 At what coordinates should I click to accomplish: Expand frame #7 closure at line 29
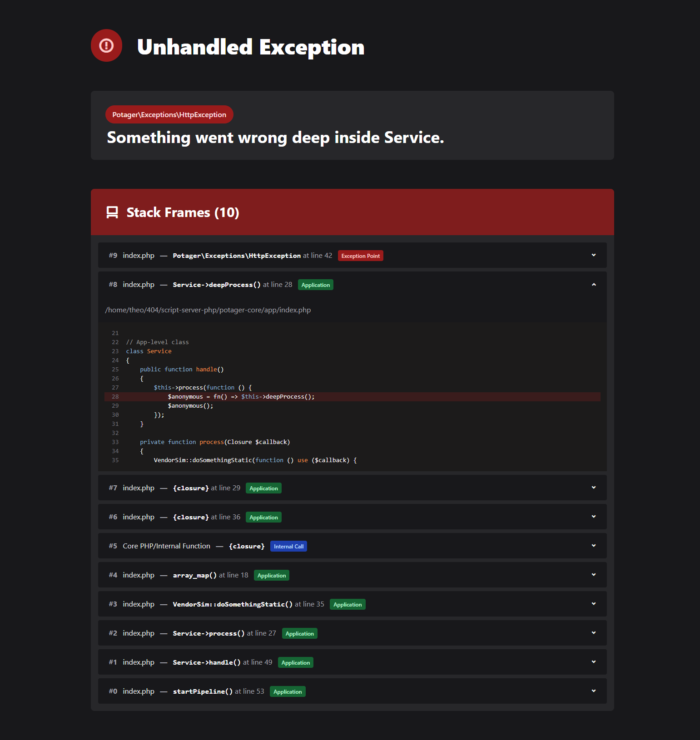[x=593, y=488]
